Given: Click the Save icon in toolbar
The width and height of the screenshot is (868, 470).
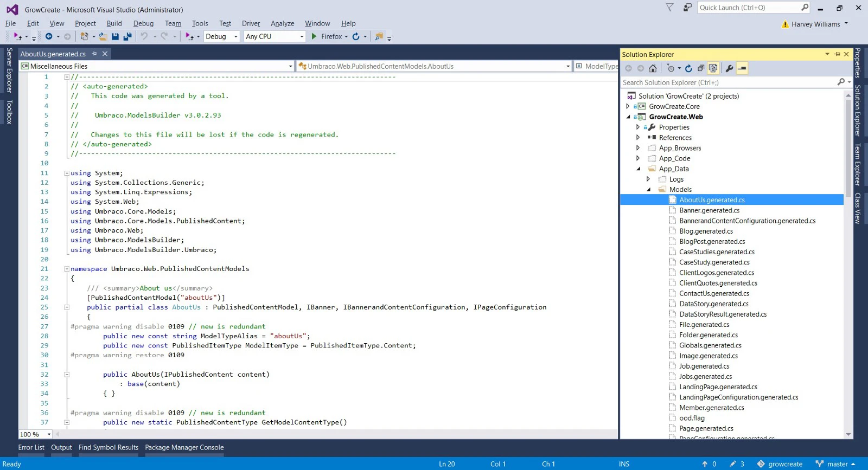Looking at the screenshot, I should coord(115,36).
